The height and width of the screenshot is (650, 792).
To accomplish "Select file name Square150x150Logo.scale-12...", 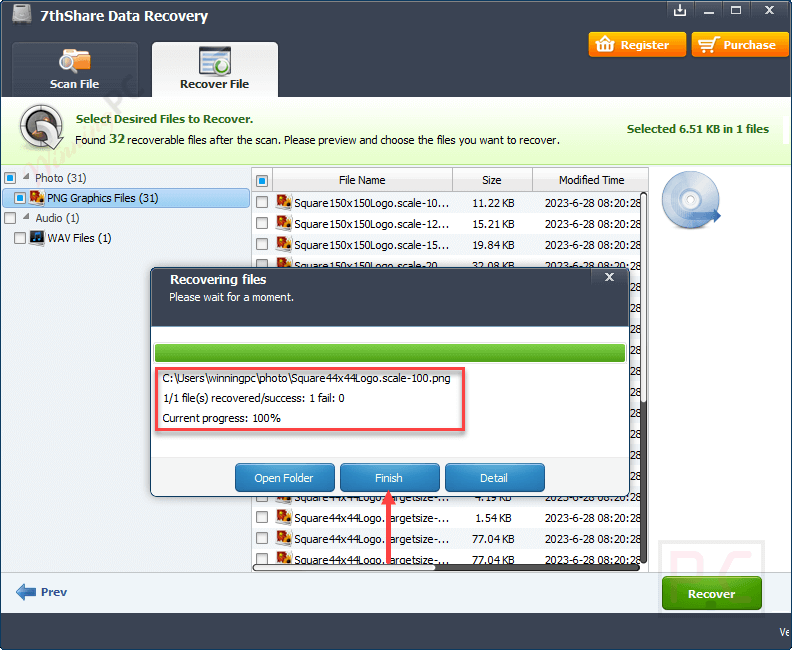I will pyautogui.click(x=371, y=224).
